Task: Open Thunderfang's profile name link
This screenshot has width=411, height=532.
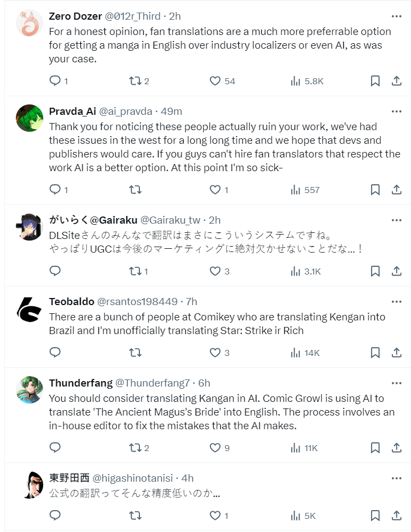Action: [81, 383]
